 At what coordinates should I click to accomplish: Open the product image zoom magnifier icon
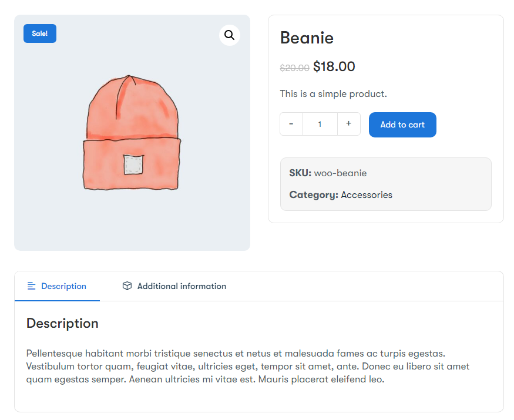coord(229,35)
